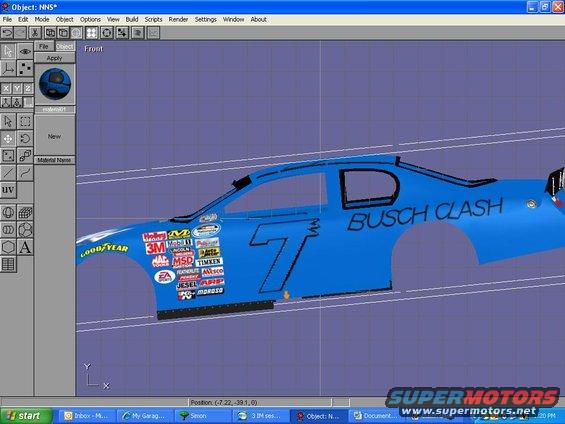Screen dimensions: 565x424
Task: Select the Point edit dots icon
Action: (25, 68)
